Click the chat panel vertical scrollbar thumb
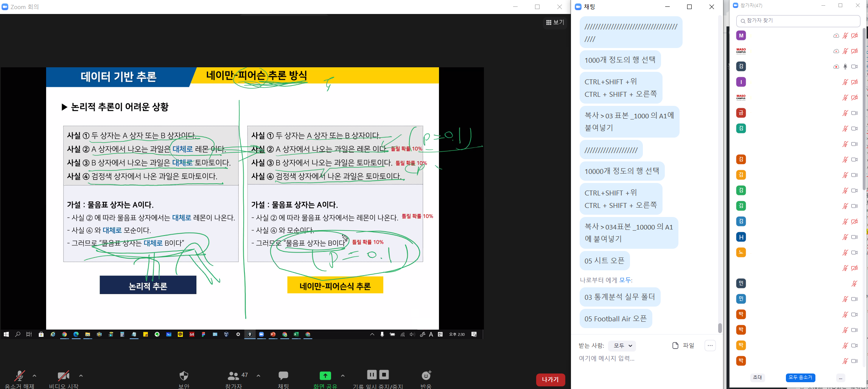Image resolution: width=868 pixels, height=389 pixels. 720,328
